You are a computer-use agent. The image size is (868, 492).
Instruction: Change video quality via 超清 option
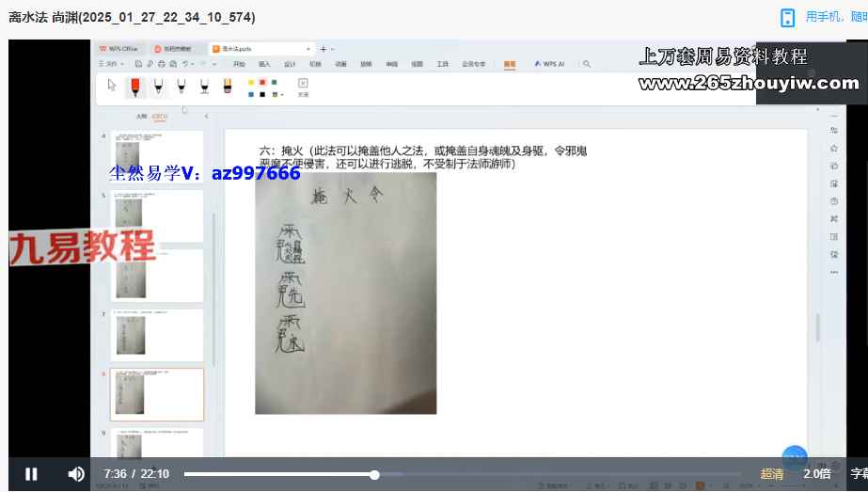pos(772,474)
